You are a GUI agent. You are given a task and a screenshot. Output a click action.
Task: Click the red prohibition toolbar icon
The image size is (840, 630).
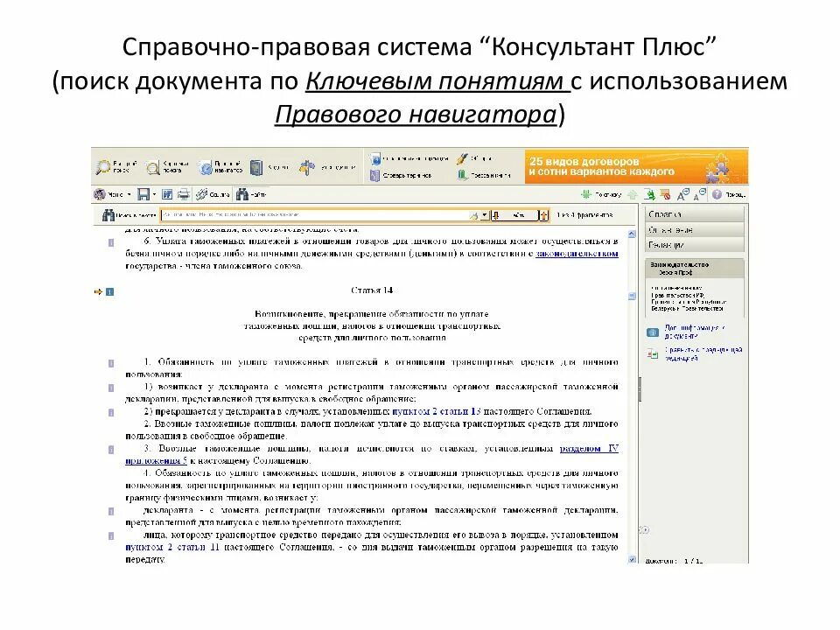pyautogui.click(x=665, y=194)
